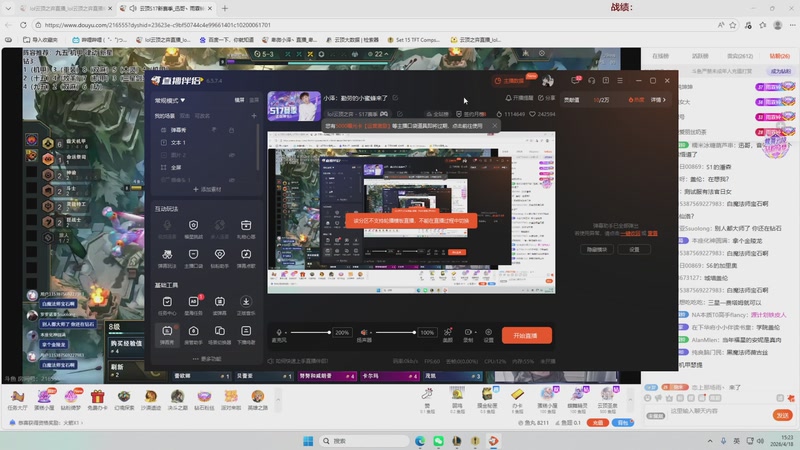Send the chat message with 发送
This screenshot has width=800, height=450.
click(x=782, y=415)
